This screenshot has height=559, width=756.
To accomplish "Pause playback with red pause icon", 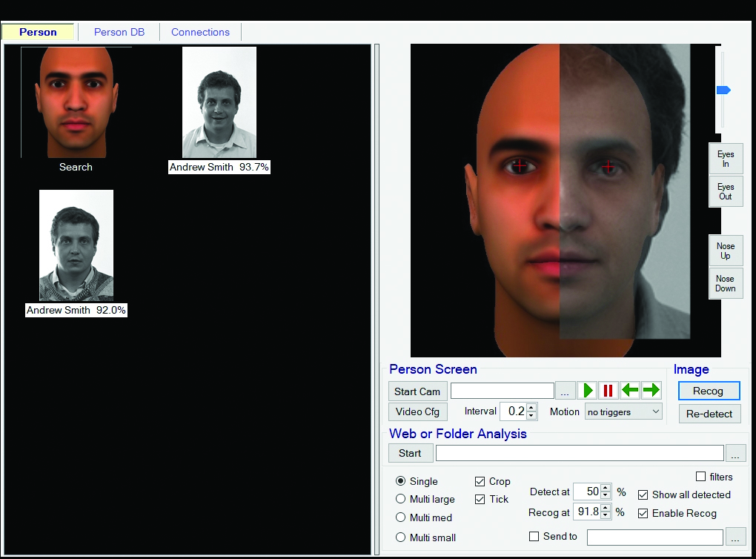I will [609, 391].
